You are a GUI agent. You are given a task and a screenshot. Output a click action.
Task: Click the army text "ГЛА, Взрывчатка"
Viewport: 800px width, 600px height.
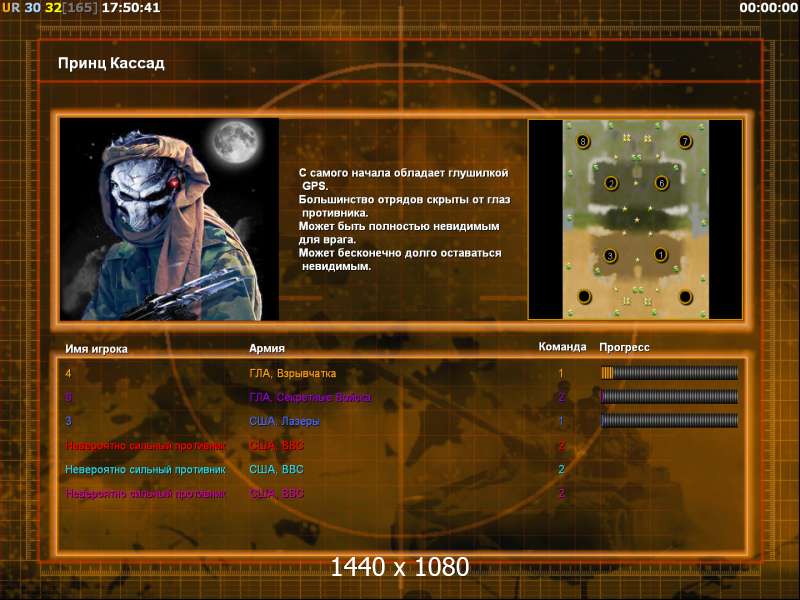coord(292,373)
